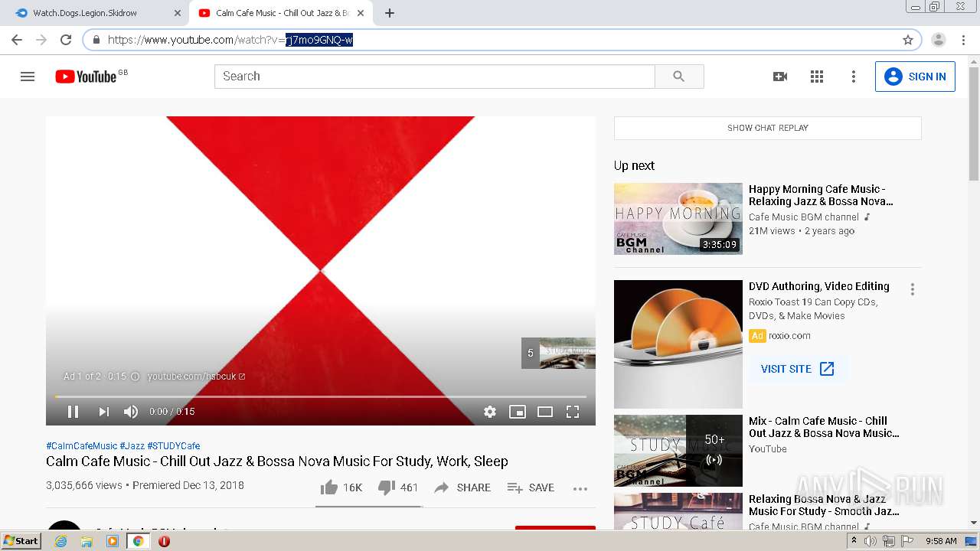This screenshot has width=980, height=551.
Task: Reload the current page
Action: [66, 40]
